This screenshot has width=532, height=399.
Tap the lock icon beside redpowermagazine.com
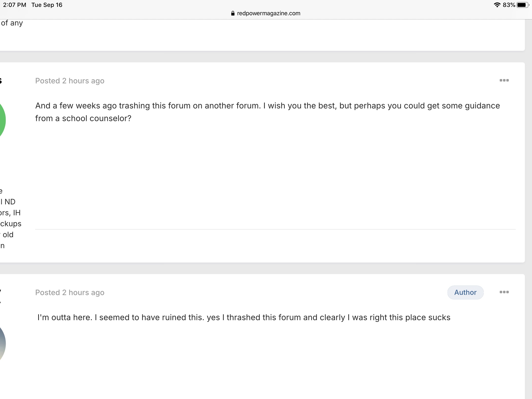[233, 13]
